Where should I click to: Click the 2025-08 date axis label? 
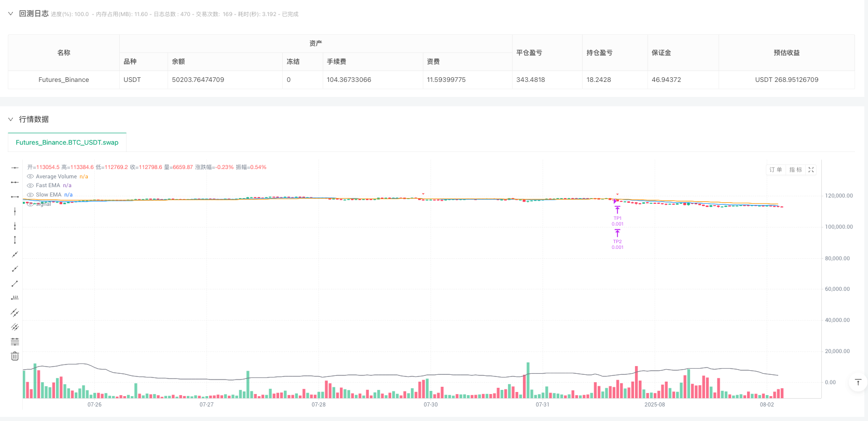[655, 404]
